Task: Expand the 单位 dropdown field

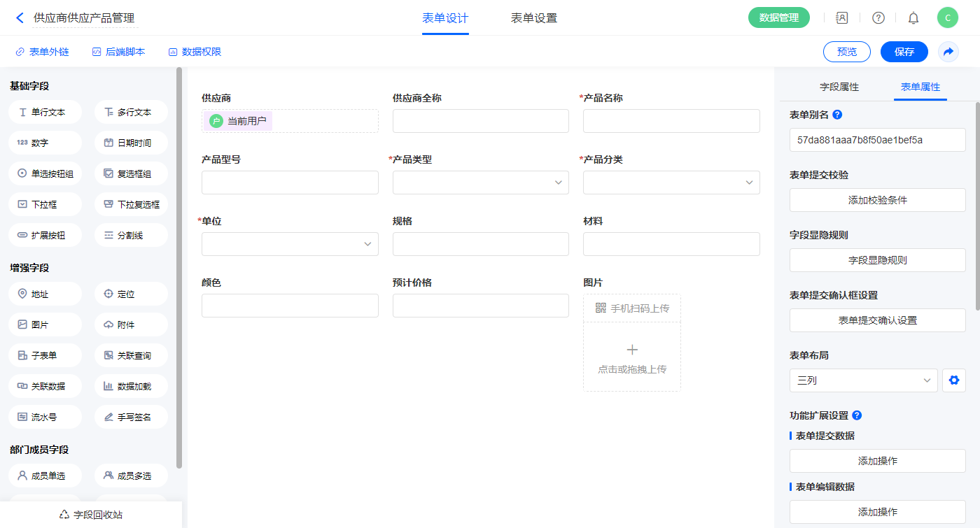Action: pyautogui.click(x=290, y=244)
